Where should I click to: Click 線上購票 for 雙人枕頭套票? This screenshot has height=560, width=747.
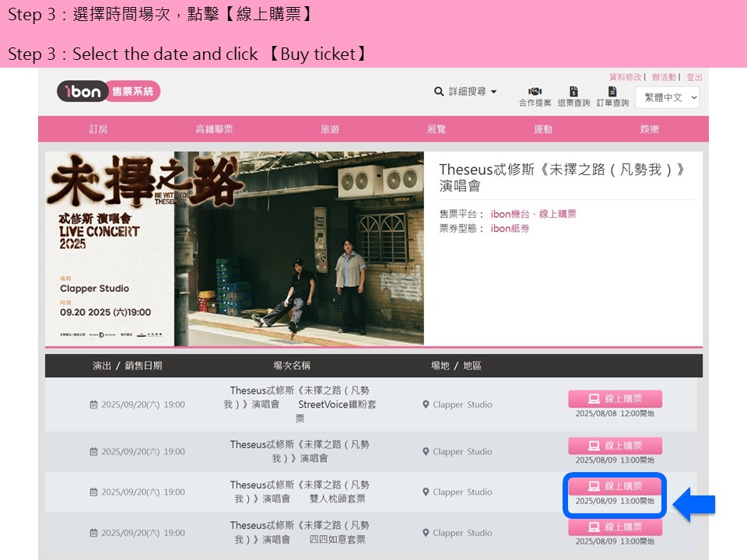(x=615, y=486)
